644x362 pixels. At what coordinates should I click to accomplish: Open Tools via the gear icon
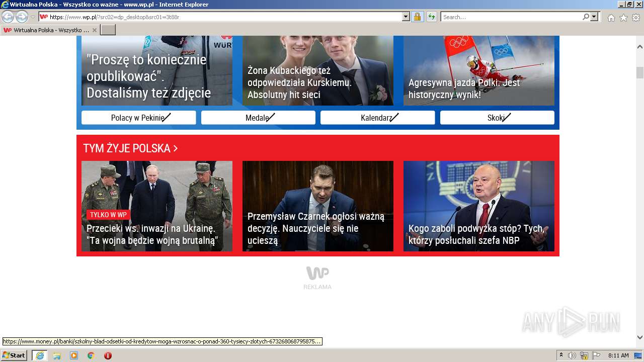click(636, 18)
